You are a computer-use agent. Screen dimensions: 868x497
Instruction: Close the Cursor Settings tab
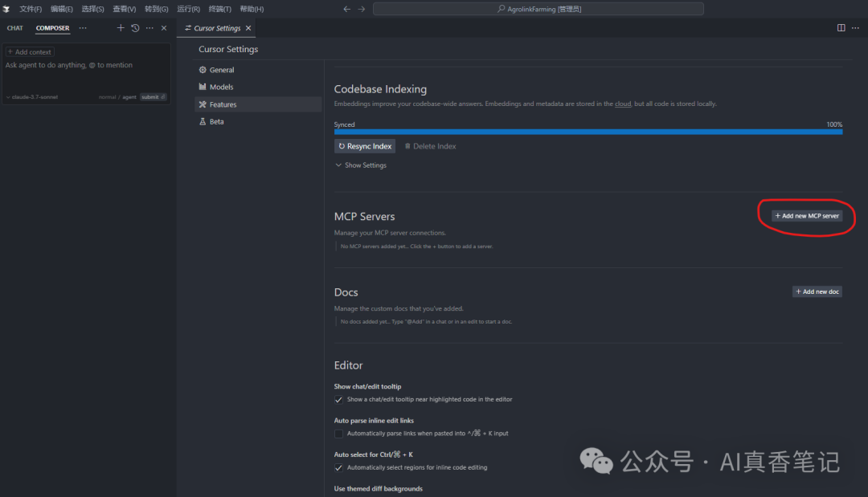[248, 28]
